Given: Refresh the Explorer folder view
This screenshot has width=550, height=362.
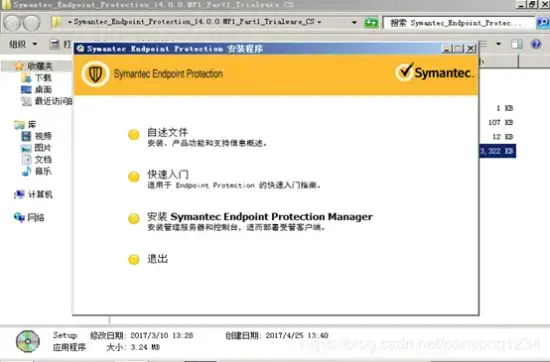Looking at the screenshot, I should pos(371,23).
